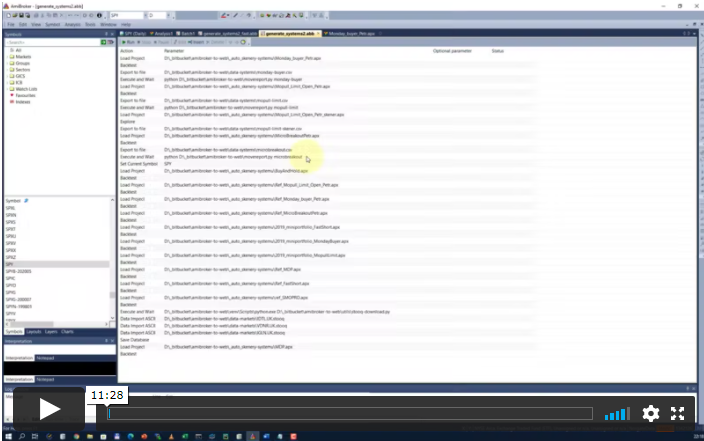Viewport: 704px width, 441px height.
Task: Enter fullscreen mode on the video player
Action: point(677,413)
